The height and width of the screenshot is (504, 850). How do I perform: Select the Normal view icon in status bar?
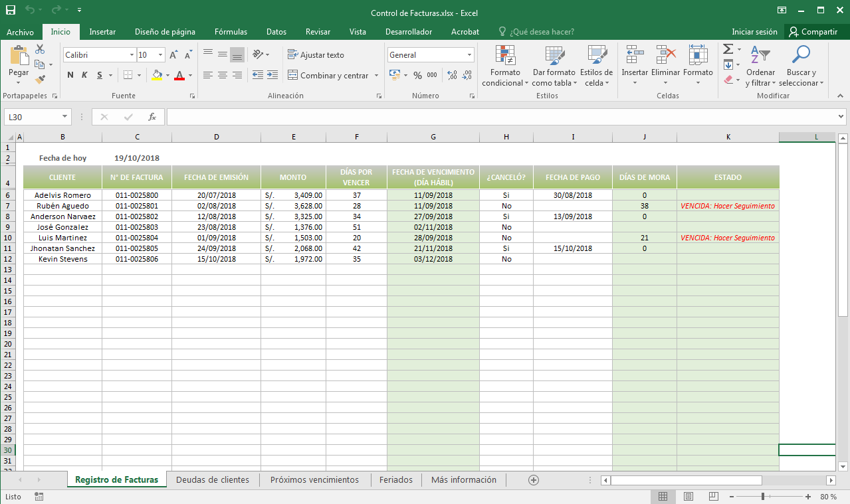click(x=663, y=497)
